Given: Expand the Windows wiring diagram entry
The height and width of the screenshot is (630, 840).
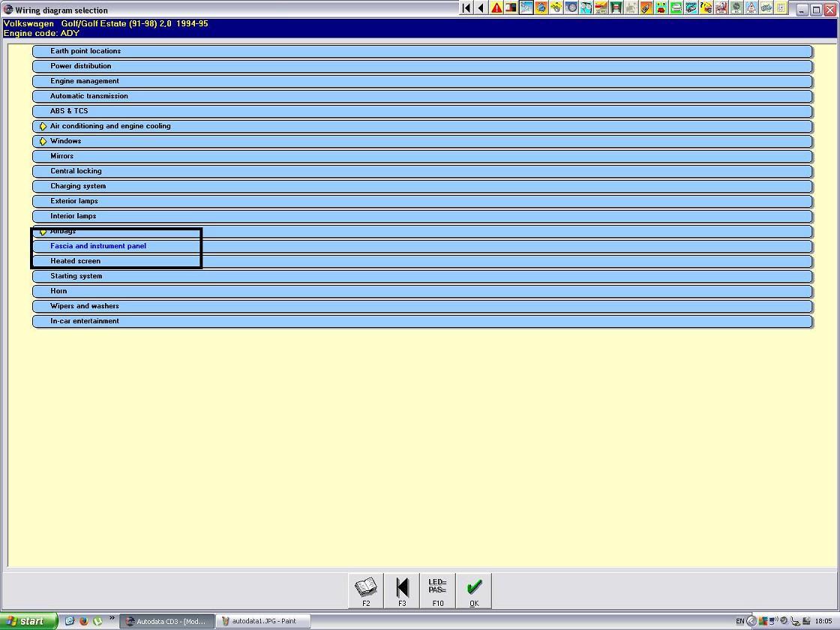Looking at the screenshot, I should coord(43,141).
